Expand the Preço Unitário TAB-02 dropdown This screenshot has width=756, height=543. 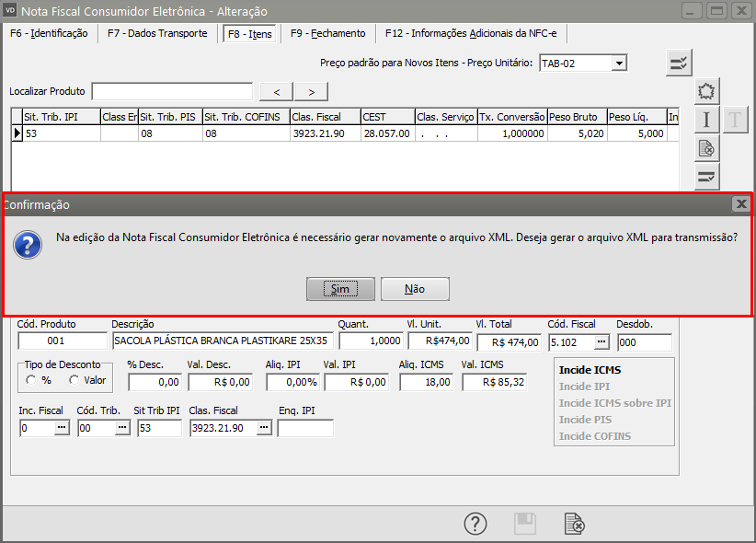pyautogui.click(x=619, y=64)
